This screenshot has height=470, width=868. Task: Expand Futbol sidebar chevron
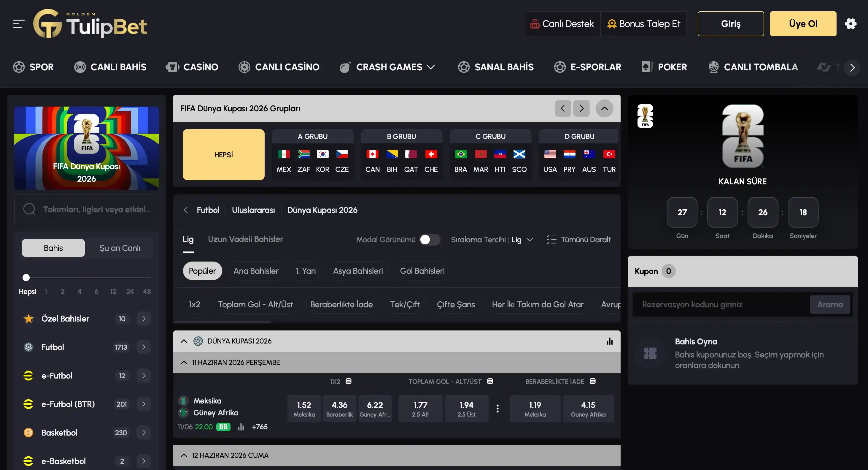click(144, 347)
